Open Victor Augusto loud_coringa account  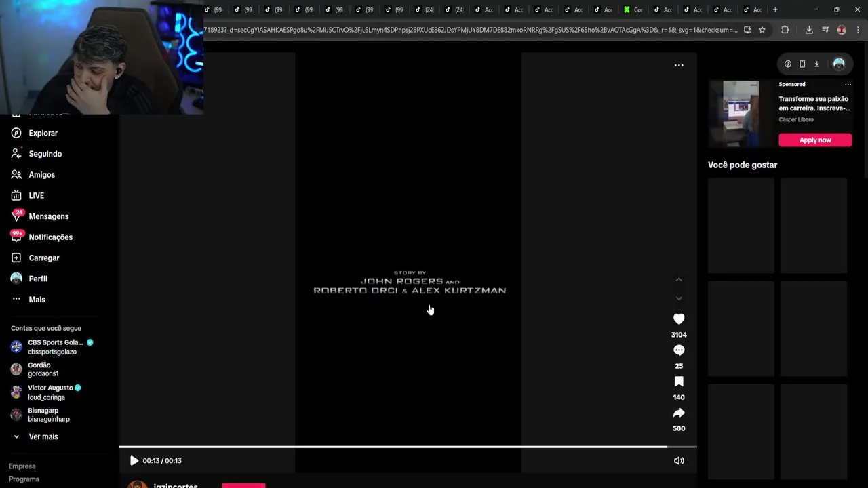pyautogui.click(x=46, y=392)
